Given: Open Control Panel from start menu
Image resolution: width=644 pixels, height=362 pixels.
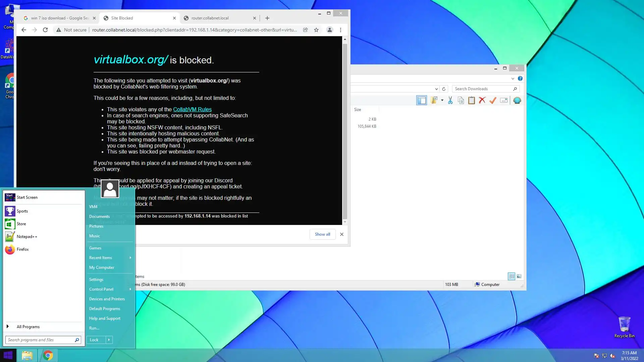Looking at the screenshot, I should pyautogui.click(x=101, y=289).
